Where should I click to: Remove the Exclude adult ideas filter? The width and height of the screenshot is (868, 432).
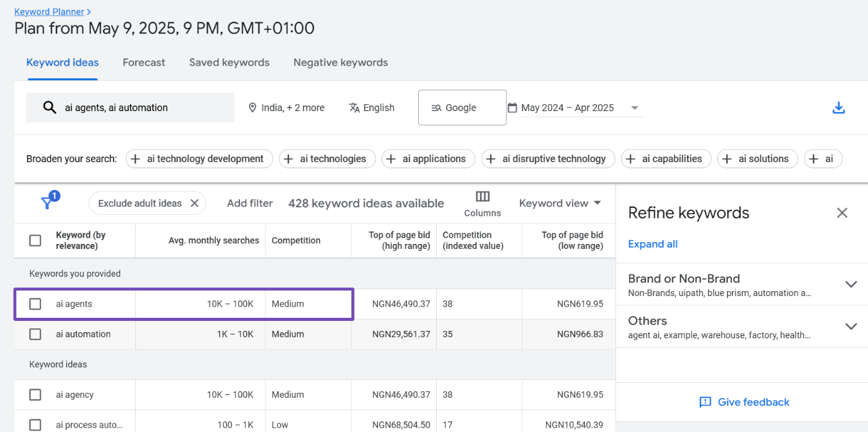click(194, 203)
